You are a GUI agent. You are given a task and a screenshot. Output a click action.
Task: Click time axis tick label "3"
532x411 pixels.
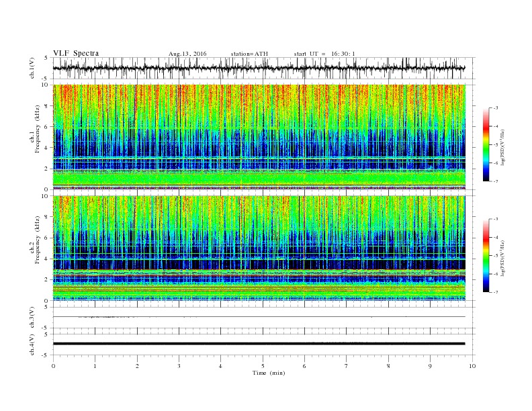pos(179,366)
